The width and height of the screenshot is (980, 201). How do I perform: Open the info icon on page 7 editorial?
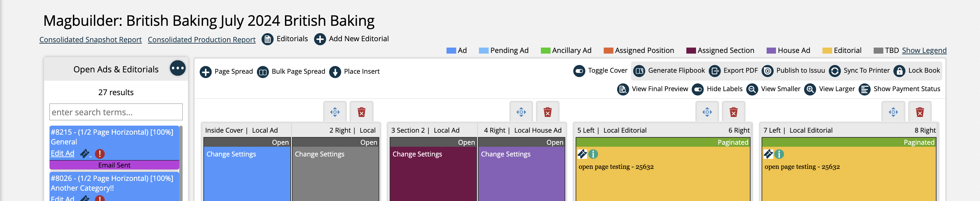click(x=779, y=154)
